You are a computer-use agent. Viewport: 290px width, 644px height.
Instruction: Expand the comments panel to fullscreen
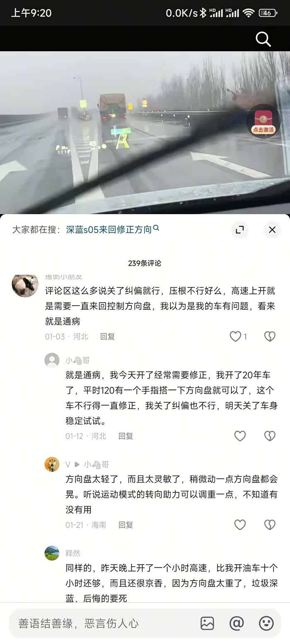point(240,230)
